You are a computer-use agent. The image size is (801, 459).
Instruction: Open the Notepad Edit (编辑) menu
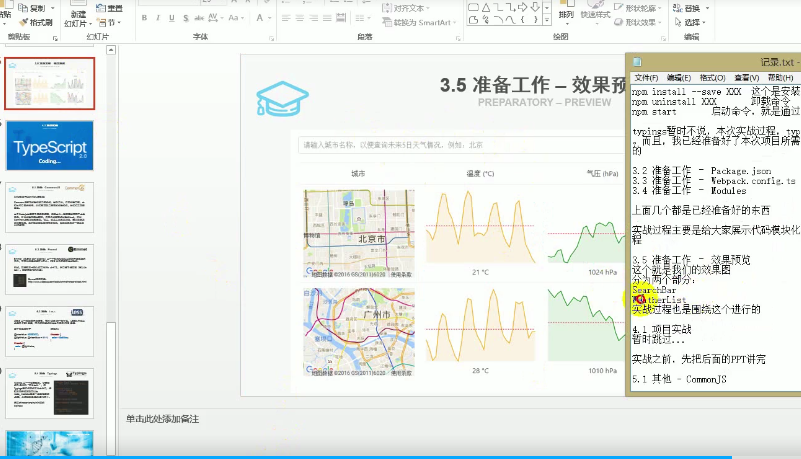click(x=678, y=78)
